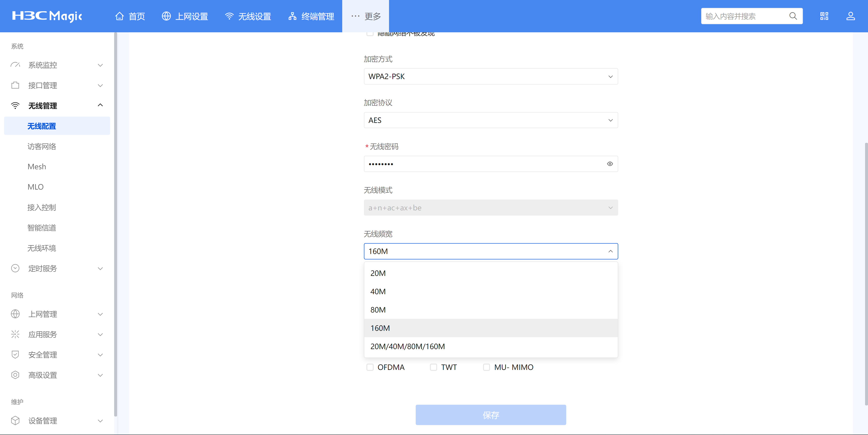The image size is (868, 435).
Task: Close the 无线频宽 160M dropdown
Action: [491, 251]
